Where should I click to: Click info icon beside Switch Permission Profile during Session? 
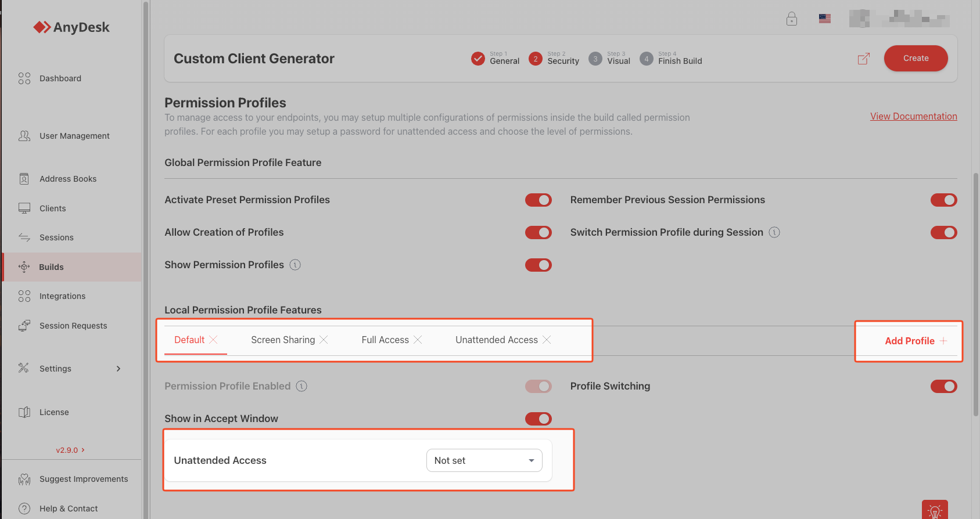774,232
